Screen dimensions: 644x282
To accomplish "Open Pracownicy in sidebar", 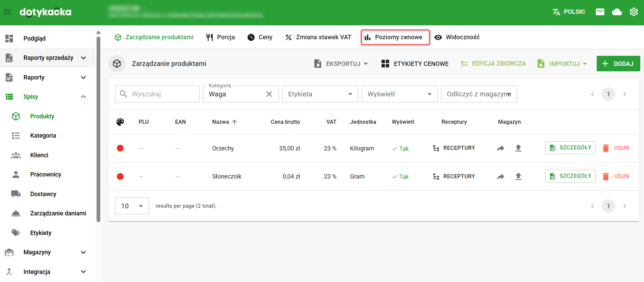I will pos(48,174).
